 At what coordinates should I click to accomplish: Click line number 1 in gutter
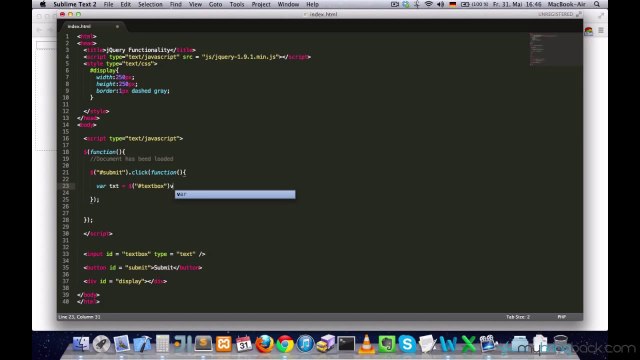point(67,36)
